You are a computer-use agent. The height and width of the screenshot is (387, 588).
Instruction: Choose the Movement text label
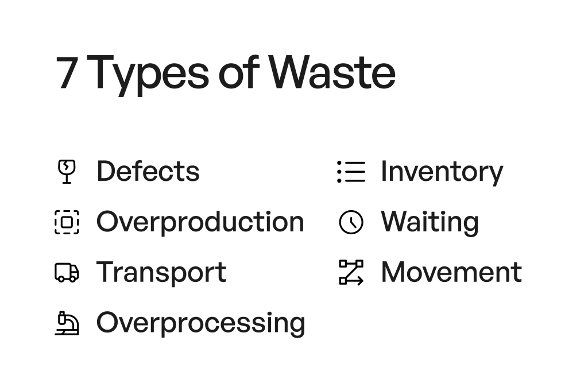451,272
